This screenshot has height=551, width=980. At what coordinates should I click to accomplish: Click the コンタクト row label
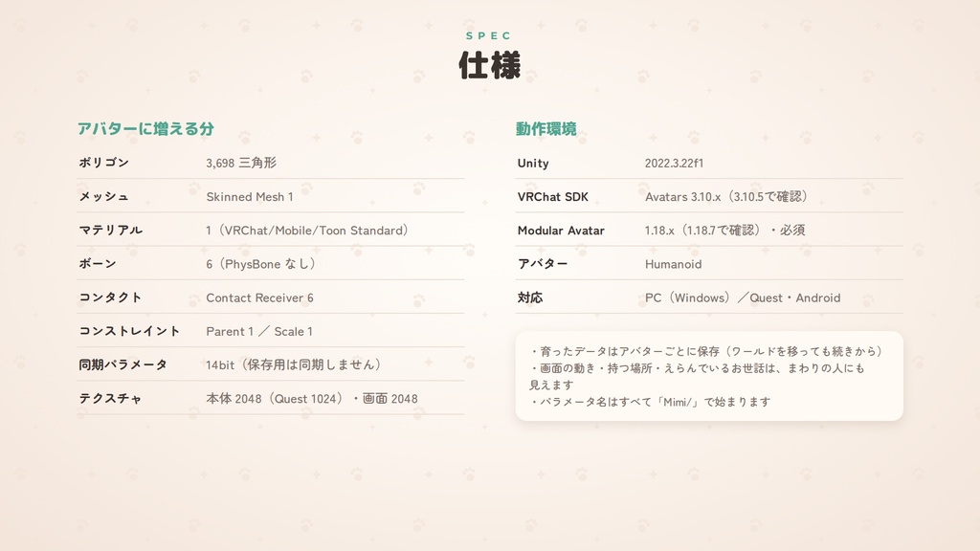coord(110,298)
